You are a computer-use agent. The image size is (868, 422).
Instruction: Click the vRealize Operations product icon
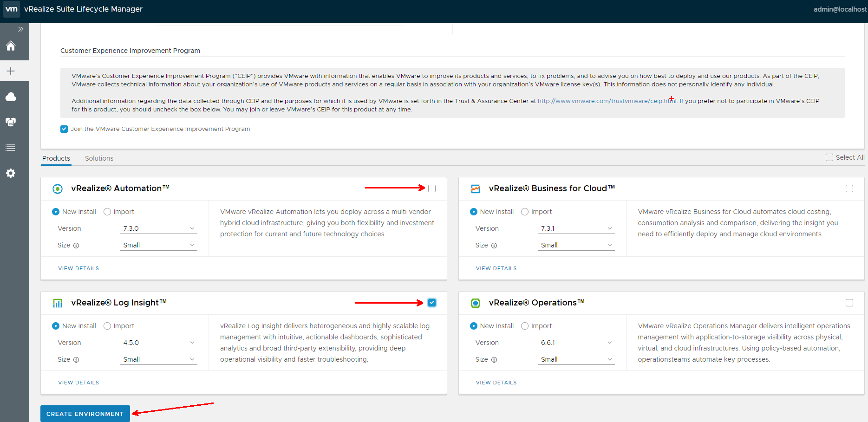tap(475, 303)
